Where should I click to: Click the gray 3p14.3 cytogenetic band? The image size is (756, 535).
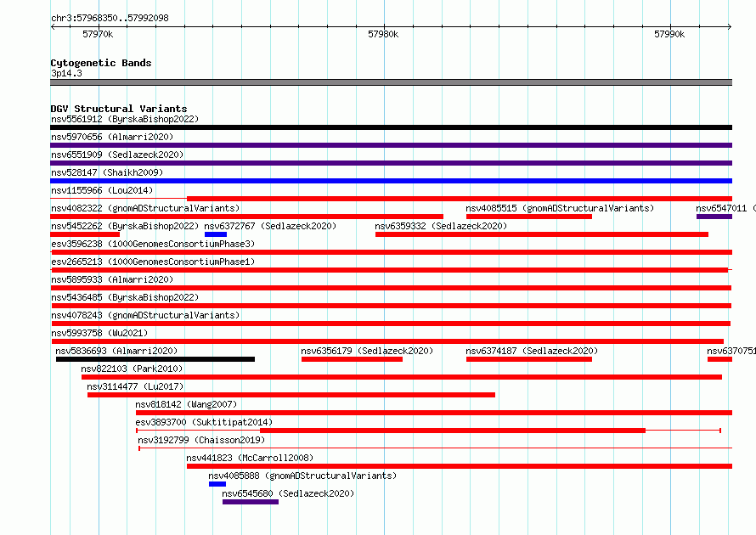(391, 82)
